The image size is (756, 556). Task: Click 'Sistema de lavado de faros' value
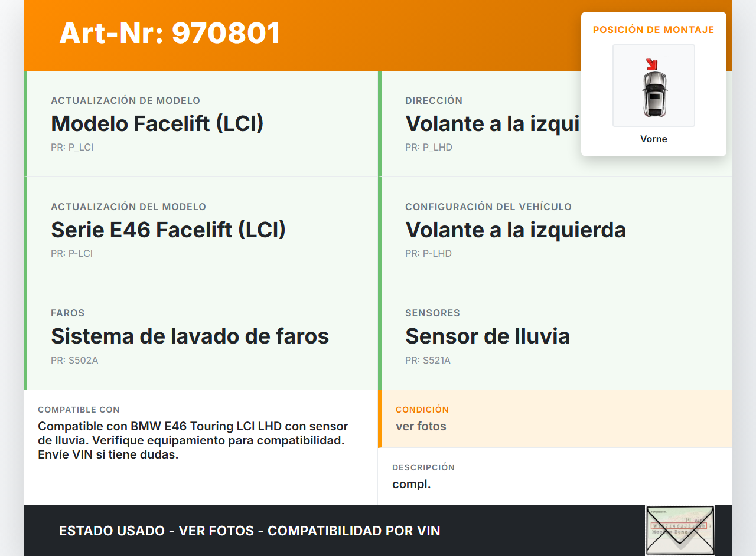190,336
